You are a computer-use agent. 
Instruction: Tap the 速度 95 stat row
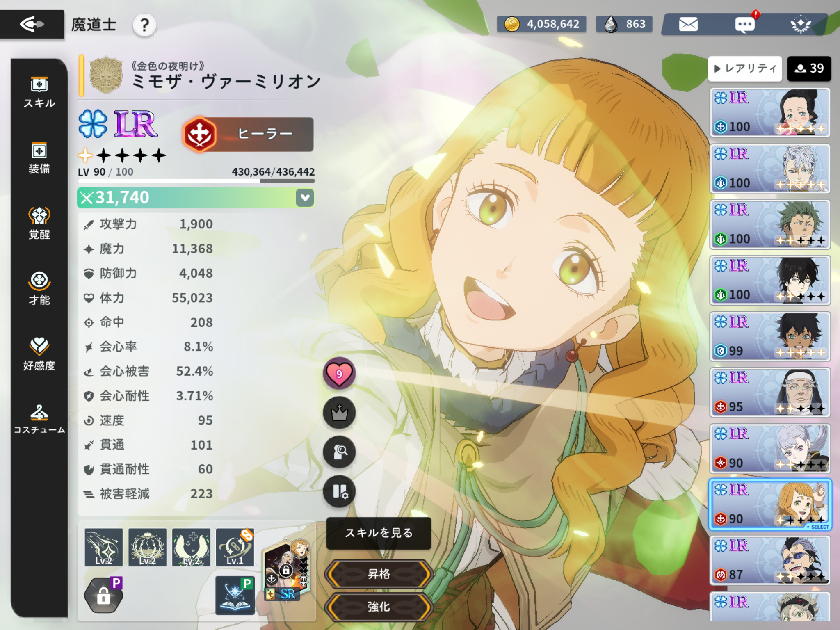[148, 420]
